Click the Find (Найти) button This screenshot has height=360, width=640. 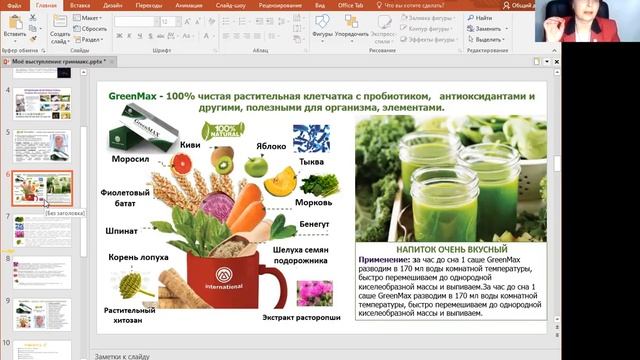[480, 18]
